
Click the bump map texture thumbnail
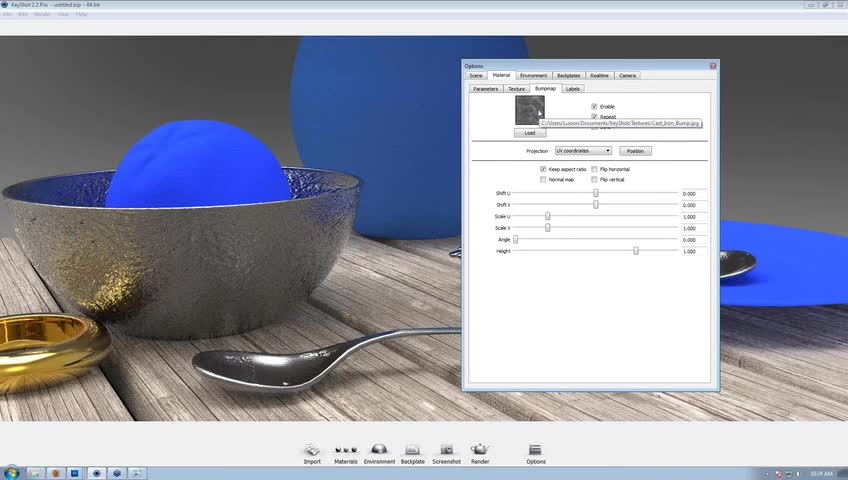[x=529, y=110]
